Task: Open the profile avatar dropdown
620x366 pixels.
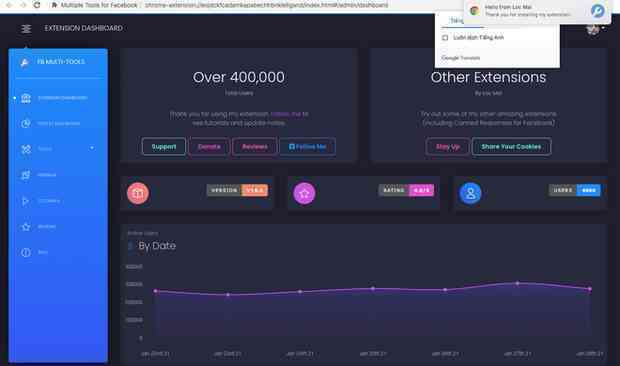Action: click(x=594, y=29)
